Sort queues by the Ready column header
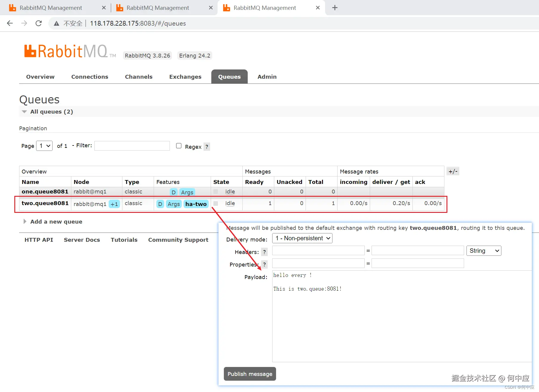This screenshot has width=539, height=392. tap(254, 182)
